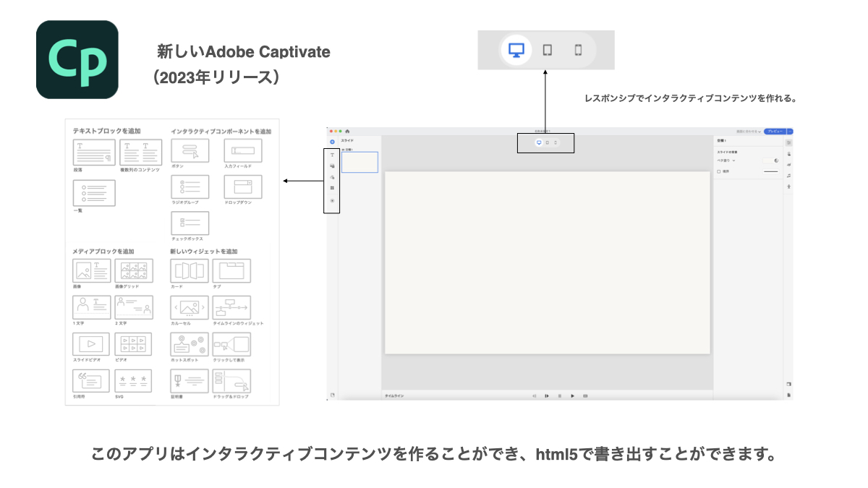Click the play button in the timeline controls
This screenshot has width=868, height=488.
click(x=573, y=395)
